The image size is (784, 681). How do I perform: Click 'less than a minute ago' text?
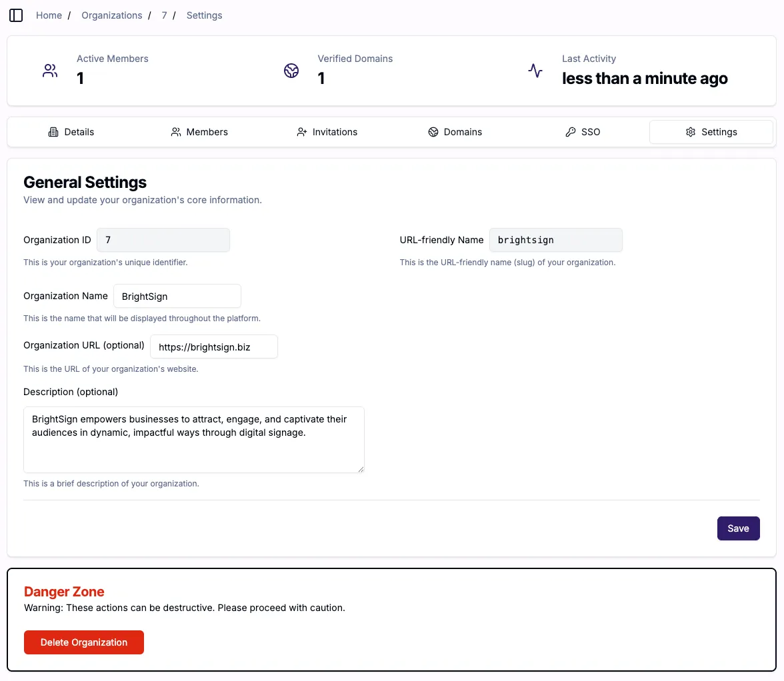pyautogui.click(x=645, y=79)
